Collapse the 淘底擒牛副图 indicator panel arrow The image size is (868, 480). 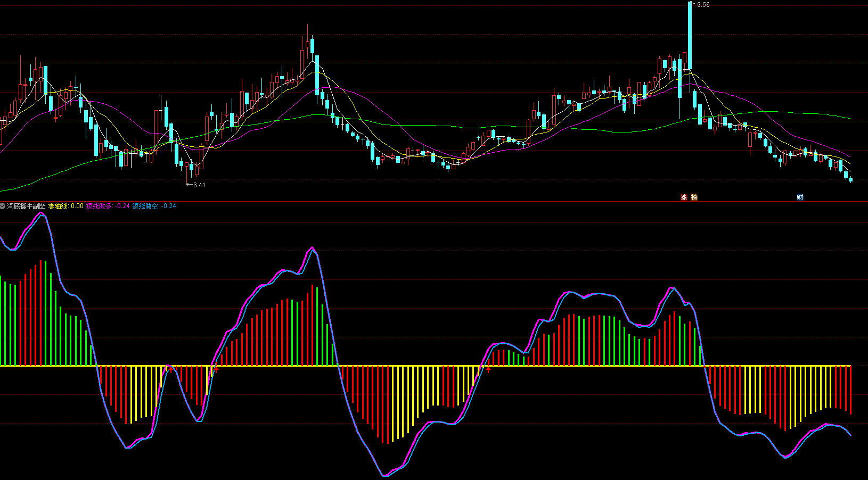pos(3,206)
